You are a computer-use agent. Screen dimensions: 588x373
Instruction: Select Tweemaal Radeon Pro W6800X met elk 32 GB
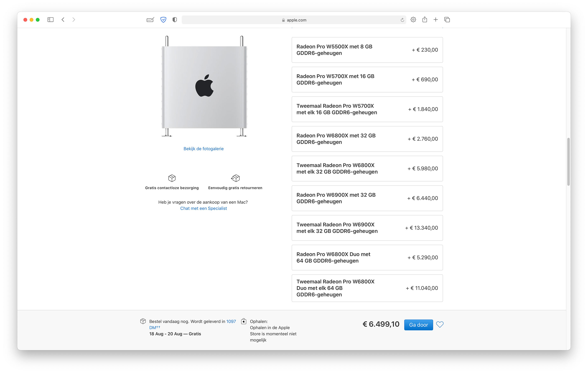coord(367,168)
